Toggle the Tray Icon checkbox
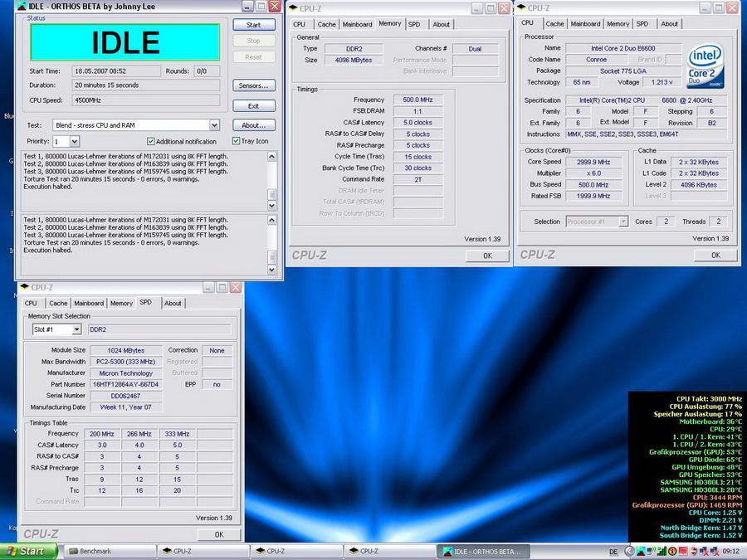The width and height of the screenshot is (747, 560). click(236, 141)
